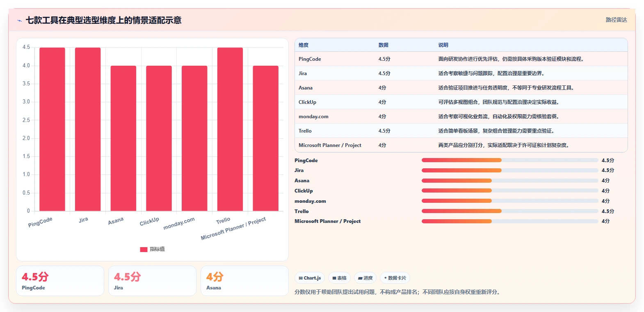Click the ClickUp bar in chart
Image resolution: width=644 pixels, height=312 pixels.
coord(159,138)
